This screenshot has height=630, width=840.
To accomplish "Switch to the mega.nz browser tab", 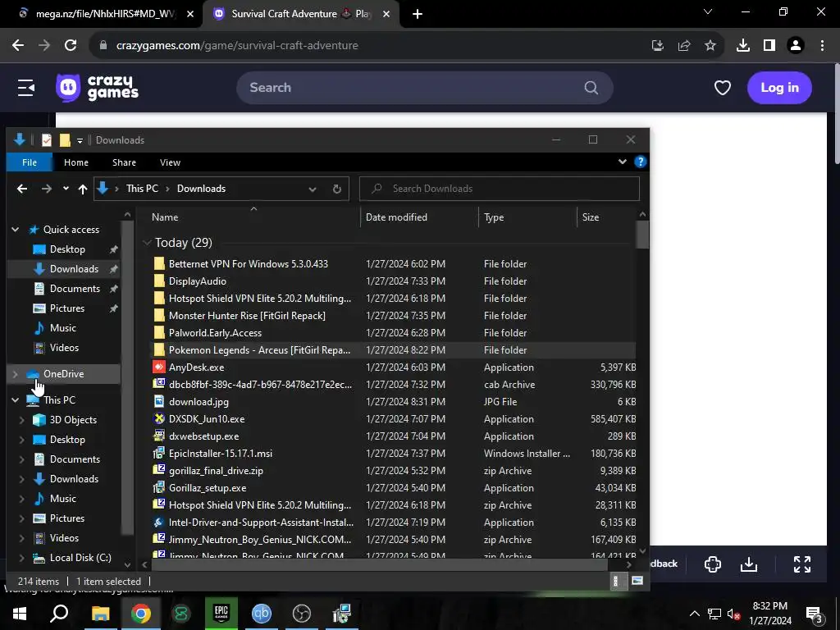I will click(x=105, y=14).
